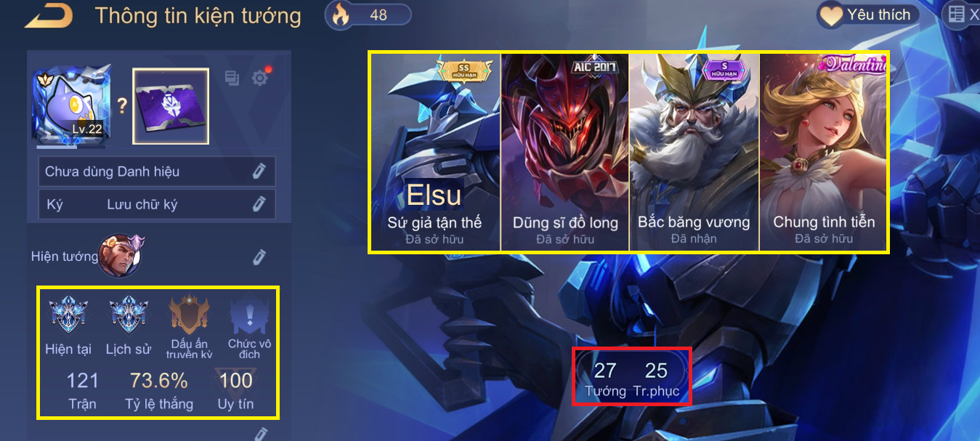Click the copy info icon beside gear

tap(232, 78)
